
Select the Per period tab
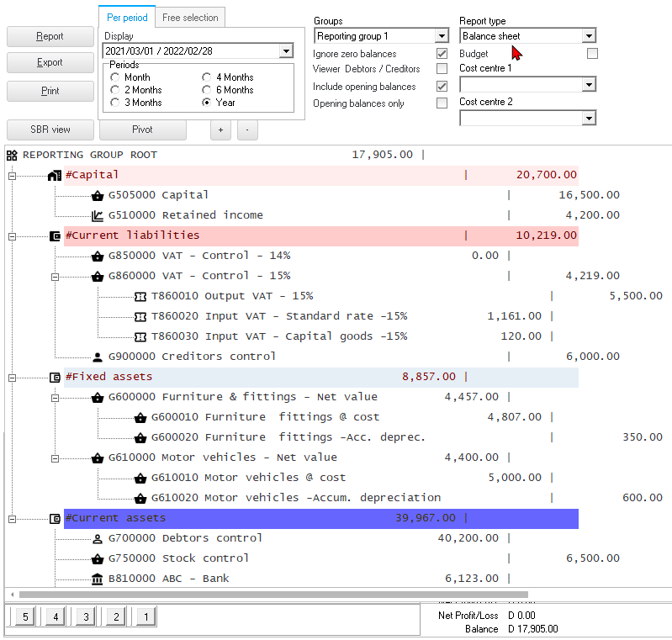pyautogui.click(x=127, y=18)
